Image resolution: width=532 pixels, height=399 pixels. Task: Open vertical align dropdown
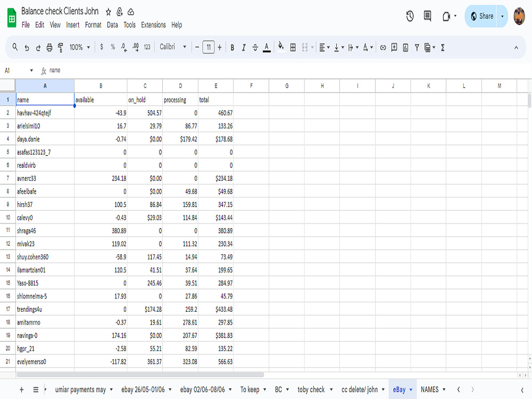click(339, 47)
